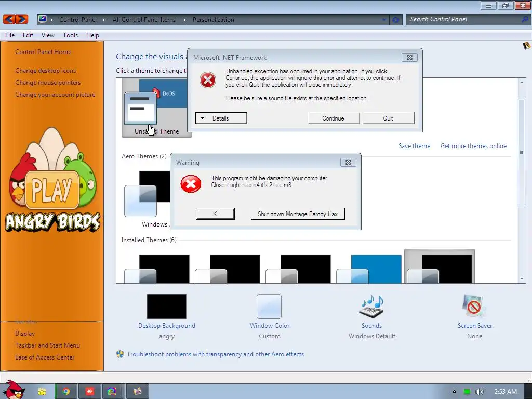Open the Personalization taskbar icon
This screenshot has height=399, width=532.
click(137, 392)
